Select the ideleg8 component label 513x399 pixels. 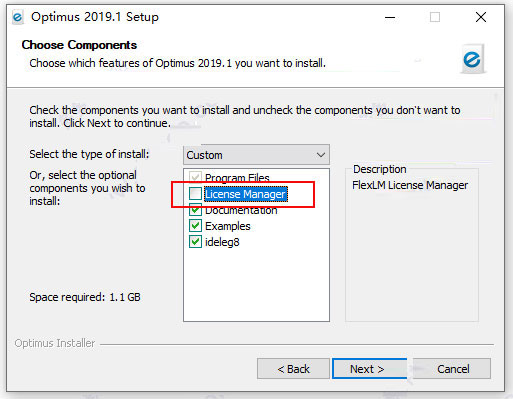tap(222, 242)
